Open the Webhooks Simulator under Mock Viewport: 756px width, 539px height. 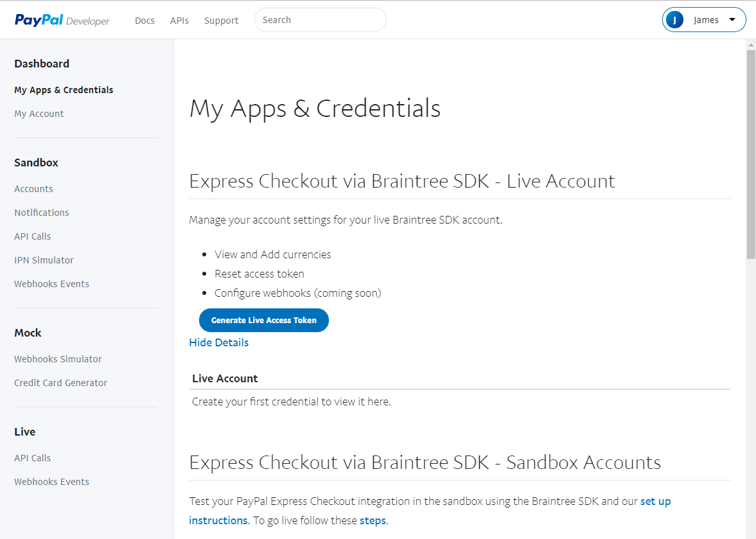coord(58,359)
